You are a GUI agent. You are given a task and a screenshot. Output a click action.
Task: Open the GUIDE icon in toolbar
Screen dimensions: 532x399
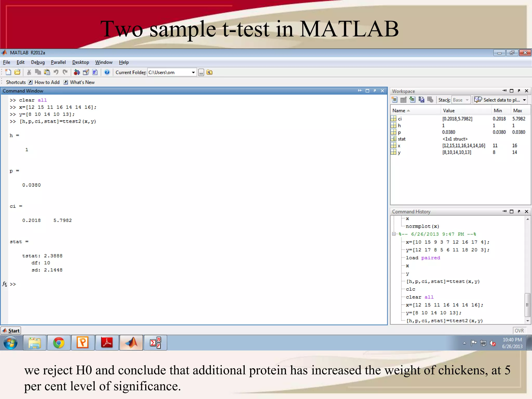click(x=86, y=72)
